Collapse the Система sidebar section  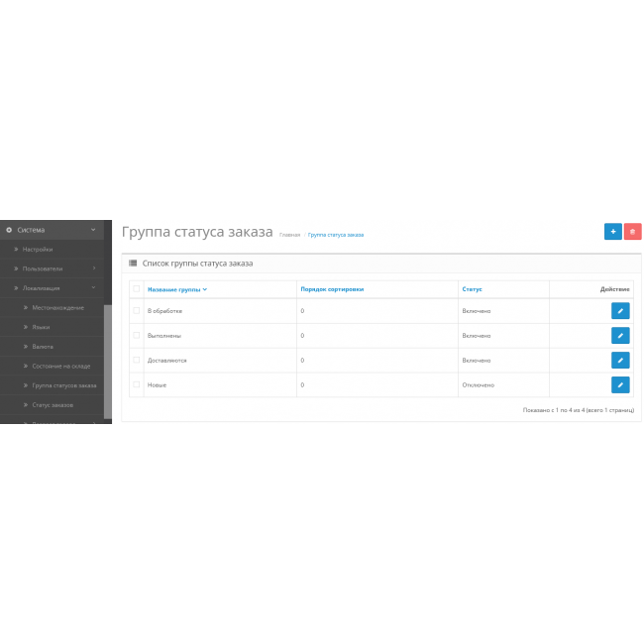tap(93, 230)
